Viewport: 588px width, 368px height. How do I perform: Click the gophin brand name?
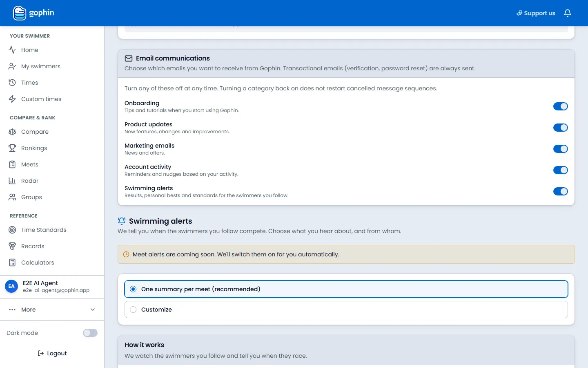42,13
